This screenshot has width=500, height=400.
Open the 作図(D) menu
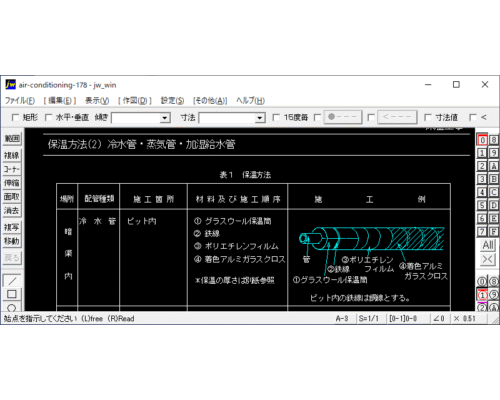(135, 100)
